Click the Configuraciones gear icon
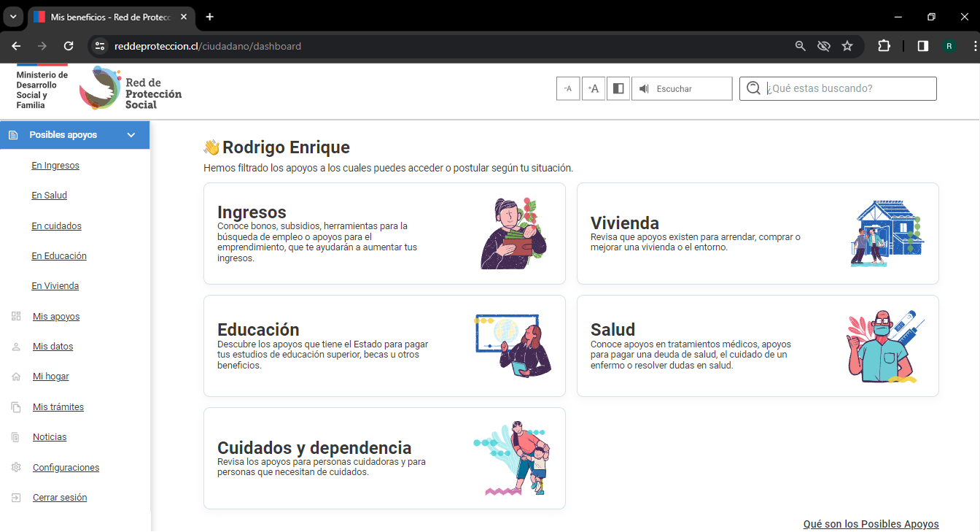This screenshot has width=980, height=532. coord(16,468)
